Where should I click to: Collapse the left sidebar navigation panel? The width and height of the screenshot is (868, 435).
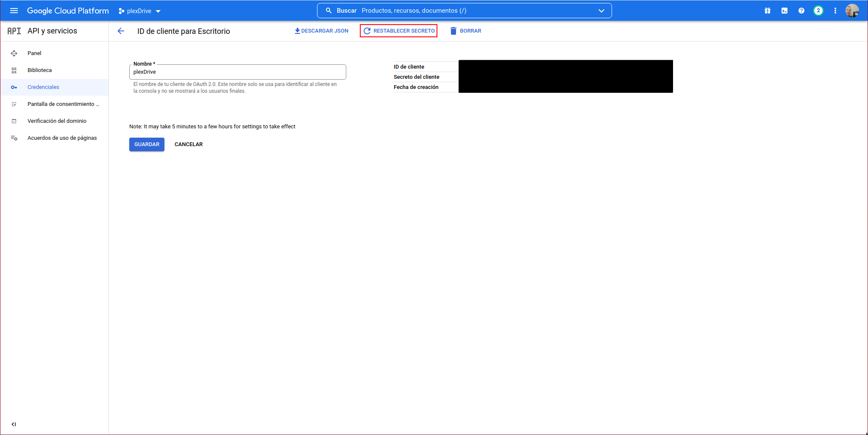point(14,424)
